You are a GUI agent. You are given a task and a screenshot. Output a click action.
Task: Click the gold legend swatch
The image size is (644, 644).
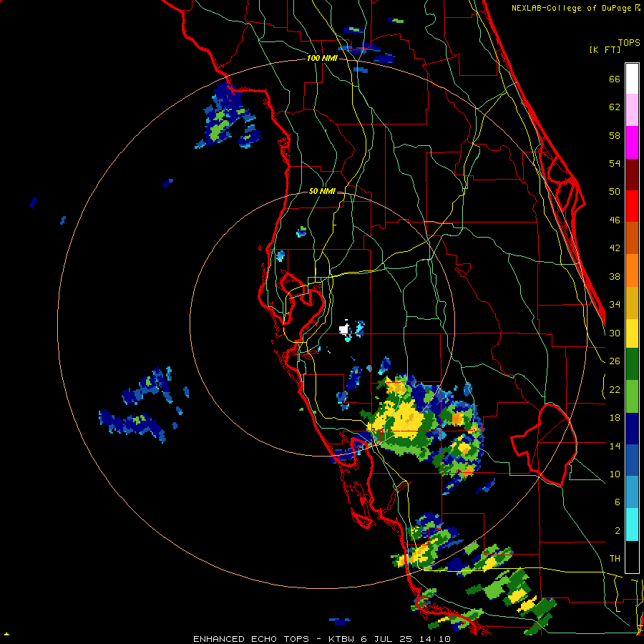[632, 303]
